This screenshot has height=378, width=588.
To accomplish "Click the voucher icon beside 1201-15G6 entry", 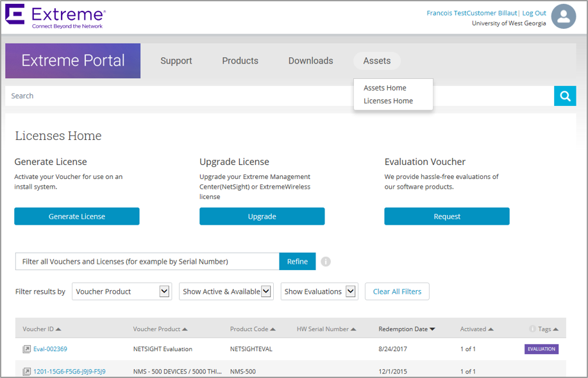I will coord(26,371).
